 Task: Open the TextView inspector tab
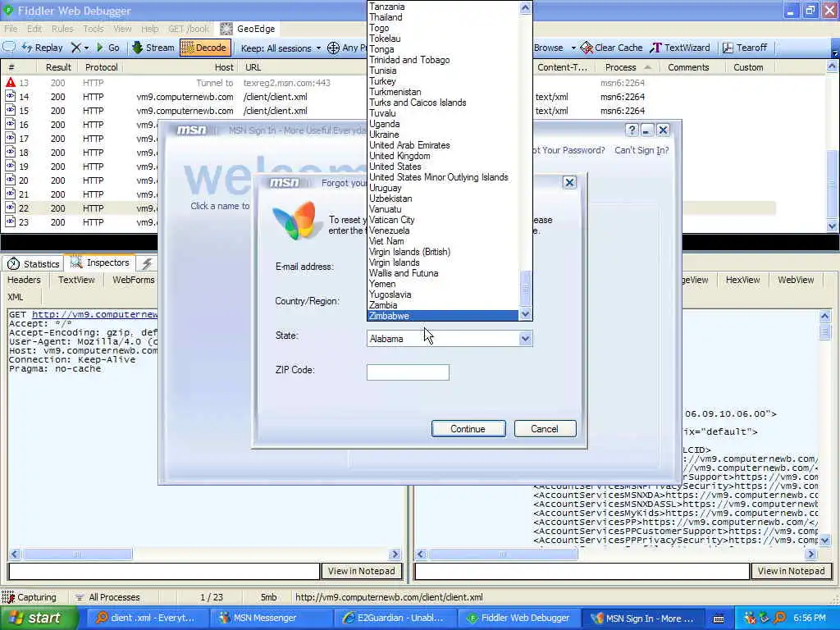pyautogui.click(x=76, y=280)
